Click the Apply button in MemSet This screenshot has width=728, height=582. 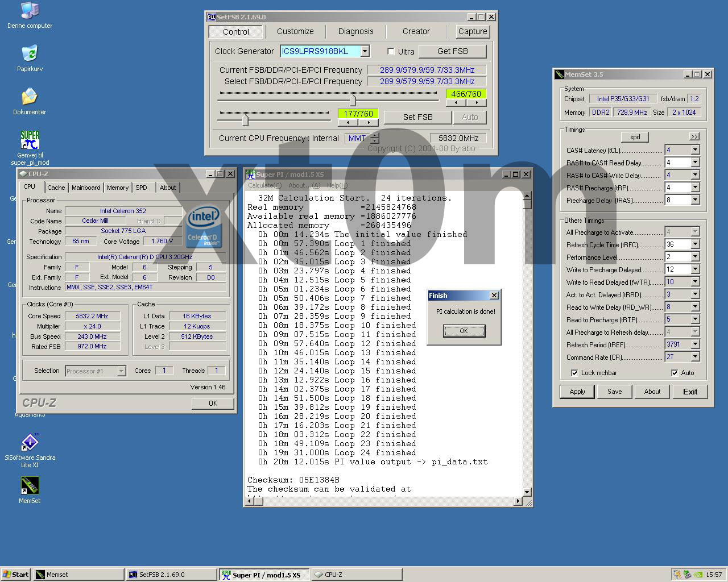point(577,392)
